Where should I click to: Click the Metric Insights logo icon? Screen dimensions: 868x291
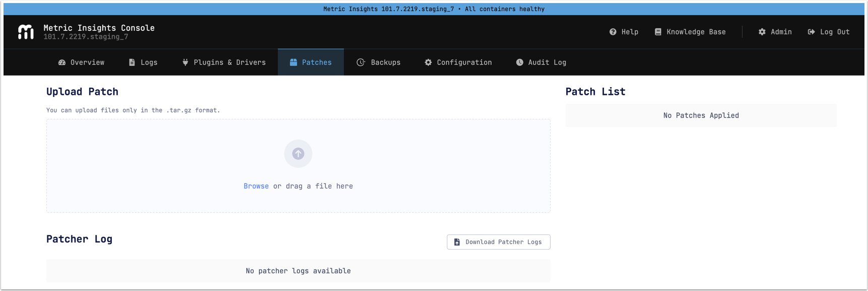tap(26, 32)
